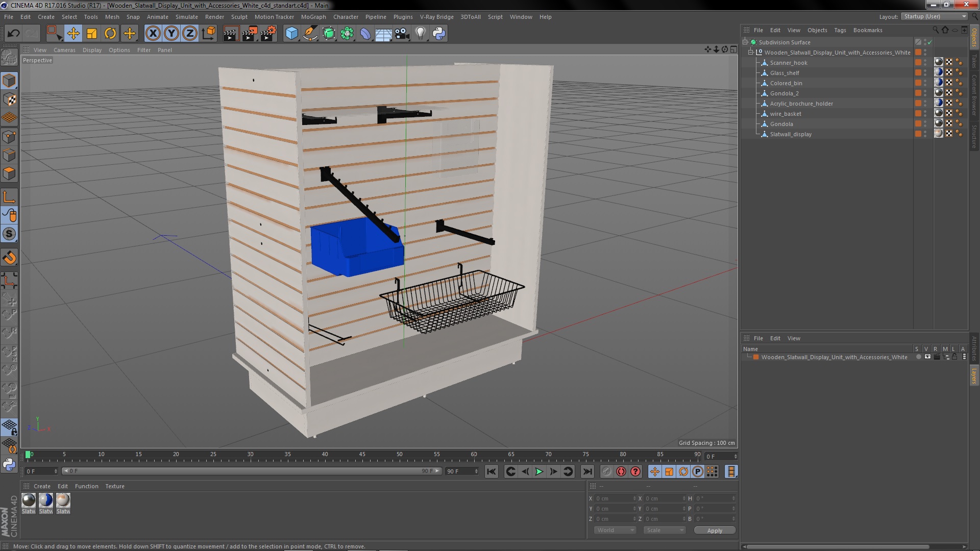980x551 pixels.
Task: Toggle Z axis lock
Action: point(190,34)
